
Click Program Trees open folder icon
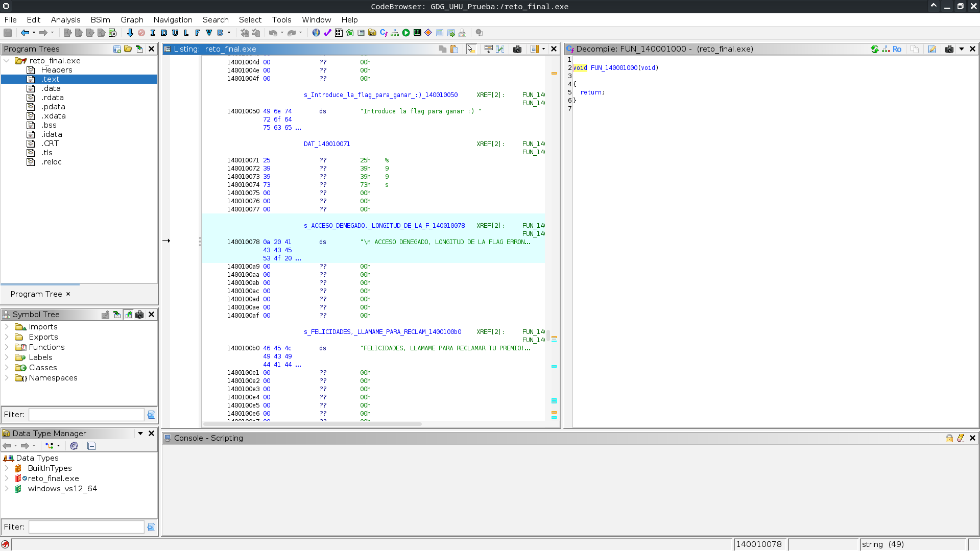128,49
